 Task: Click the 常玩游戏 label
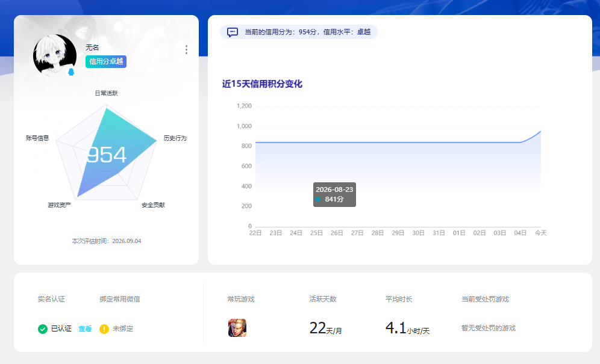tap(241, 299)
